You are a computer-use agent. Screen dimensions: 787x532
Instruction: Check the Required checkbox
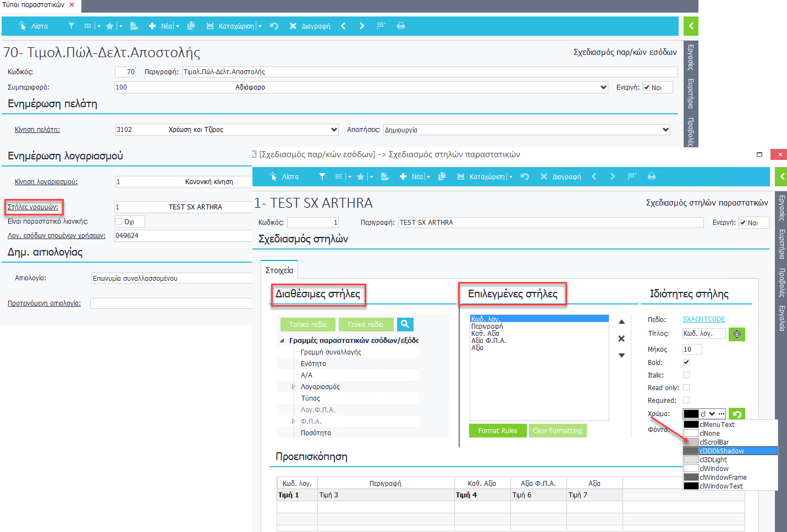point(686,400)
